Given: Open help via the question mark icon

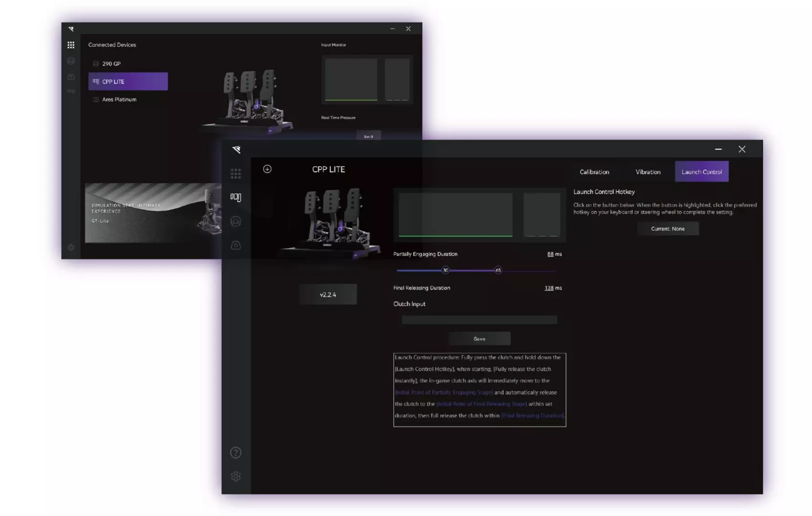Looking at the screenshot, I should (235, 452).
